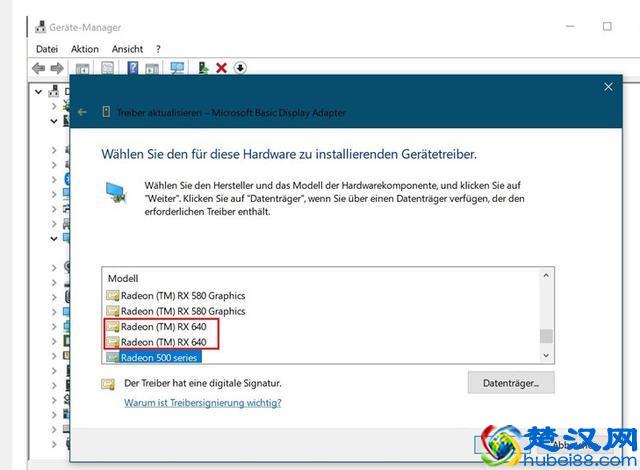Open the ? help menu
The image size is (640, 470).
(x=158, y=49)
